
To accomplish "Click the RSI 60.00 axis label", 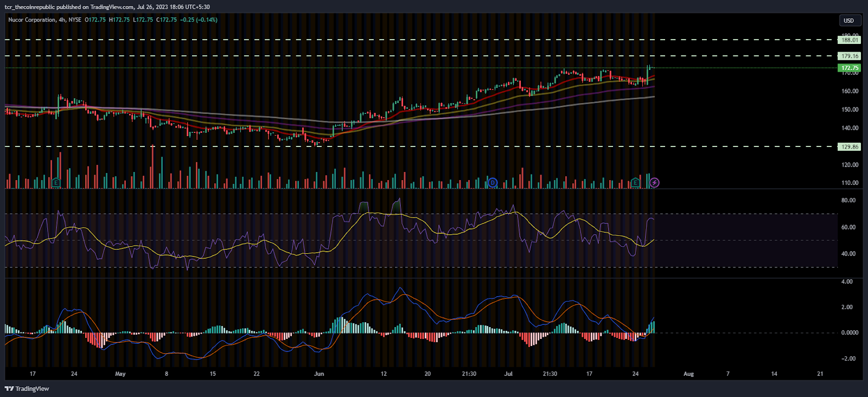I will [848, 227].
